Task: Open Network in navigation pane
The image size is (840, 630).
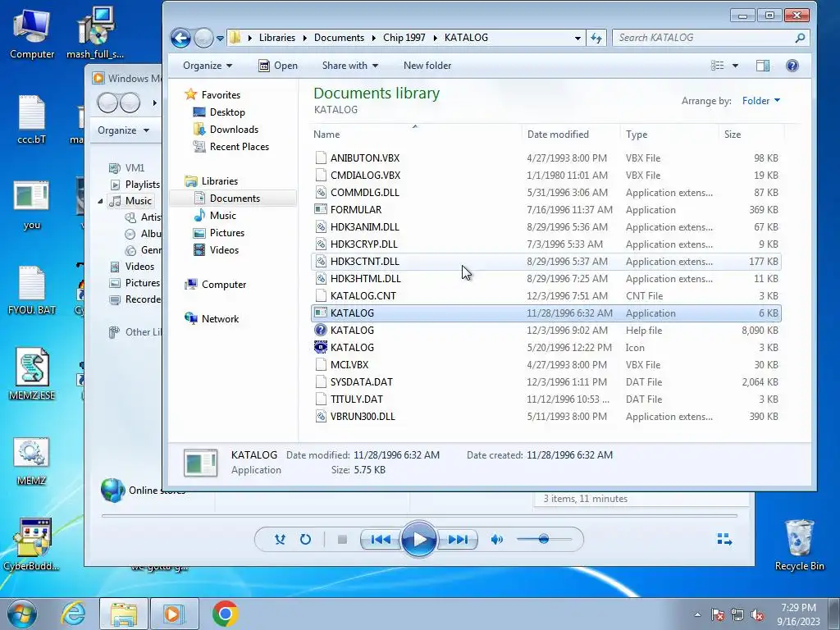Action: tap(220, 319)
